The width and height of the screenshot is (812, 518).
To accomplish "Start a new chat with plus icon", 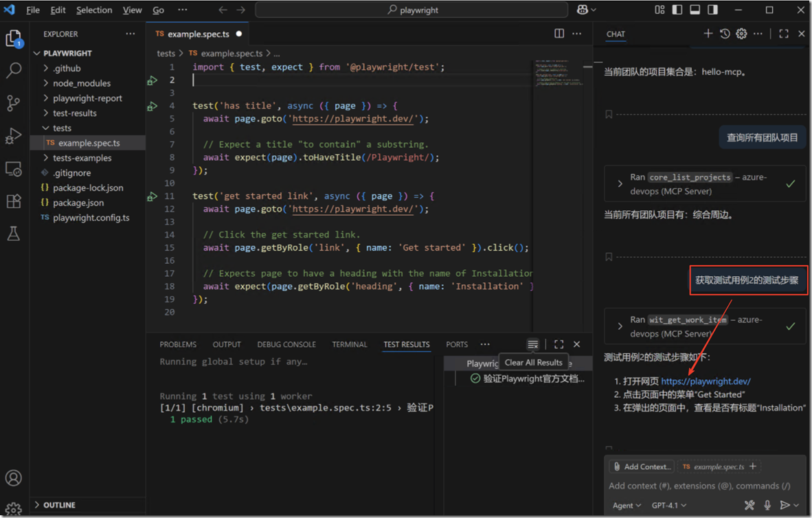I will tap(708, 34).
